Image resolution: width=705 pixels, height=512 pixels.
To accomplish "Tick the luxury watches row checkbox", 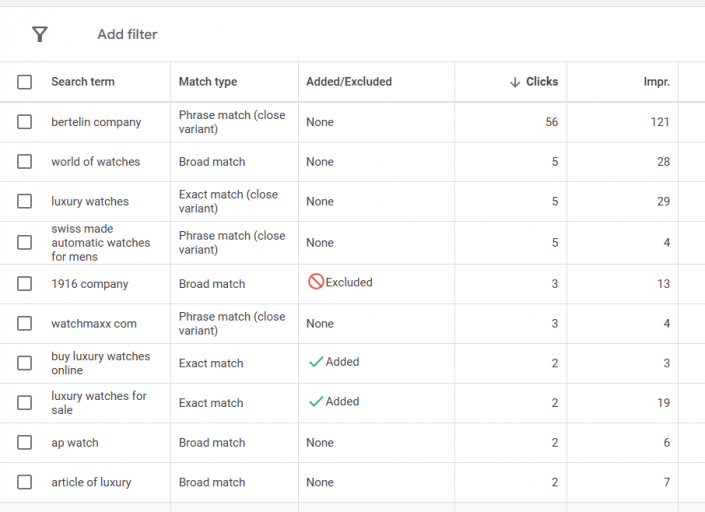I will coord(25,202).
